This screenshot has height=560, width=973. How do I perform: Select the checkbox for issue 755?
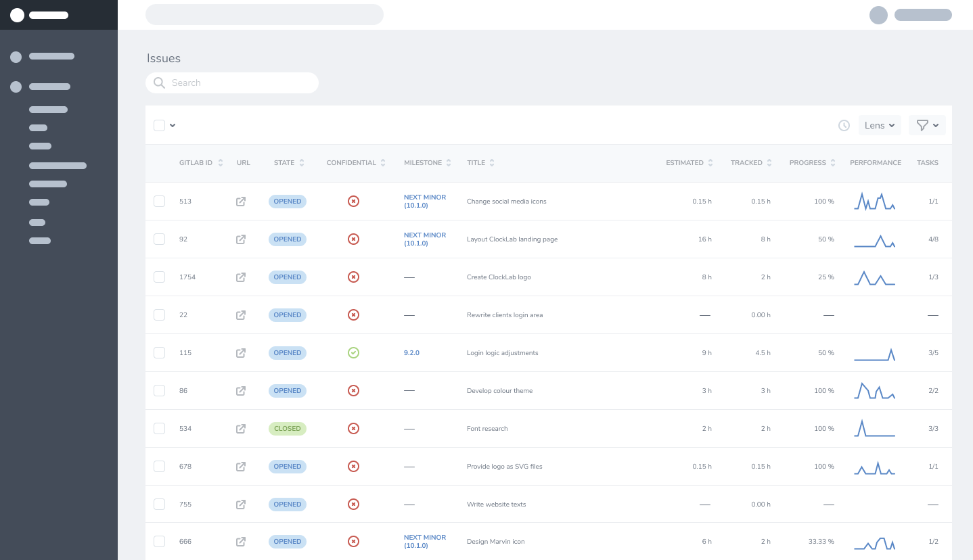click(x=159, y=504)
